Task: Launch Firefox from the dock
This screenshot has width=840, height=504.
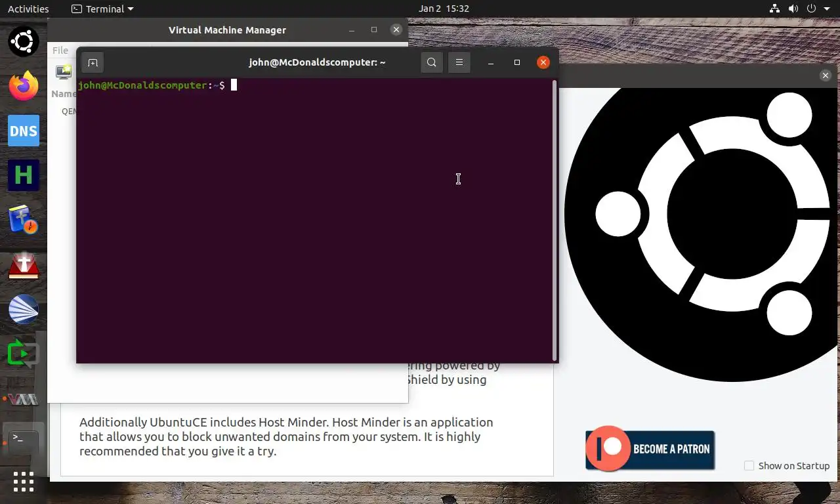Action: (24, 86)
